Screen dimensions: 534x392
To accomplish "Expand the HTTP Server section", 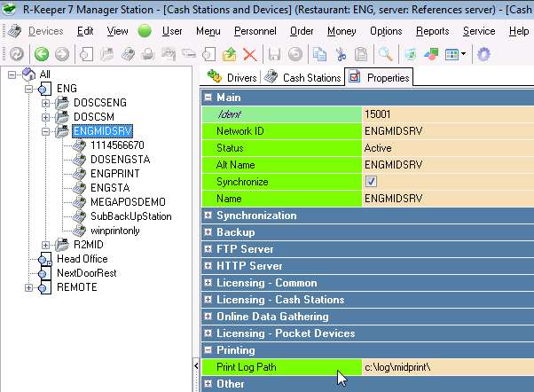I will pyautogui.click(x=208, y=266).
